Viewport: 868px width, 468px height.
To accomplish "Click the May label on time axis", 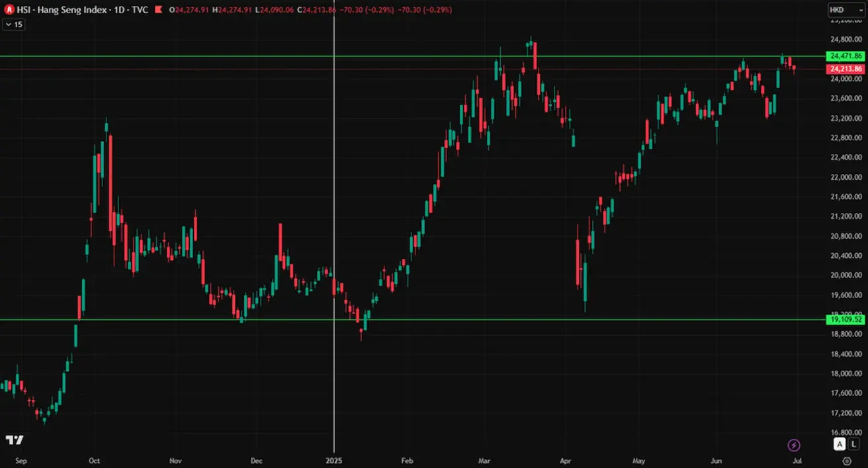I will pos(638,461).
